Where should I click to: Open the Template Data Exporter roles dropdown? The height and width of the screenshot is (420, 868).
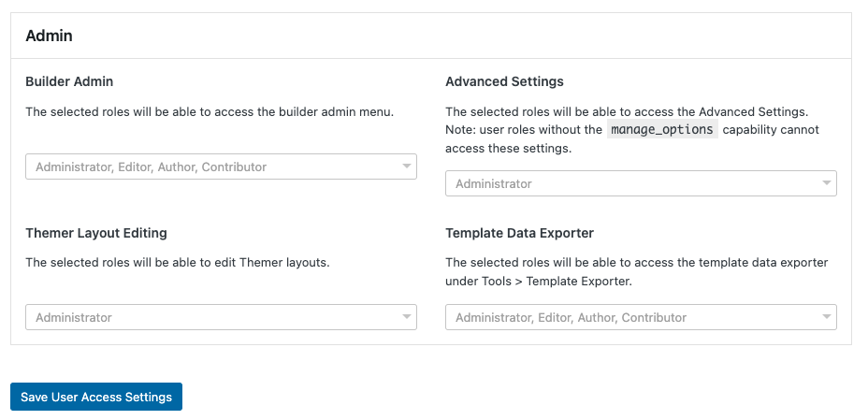pos(641,317)
